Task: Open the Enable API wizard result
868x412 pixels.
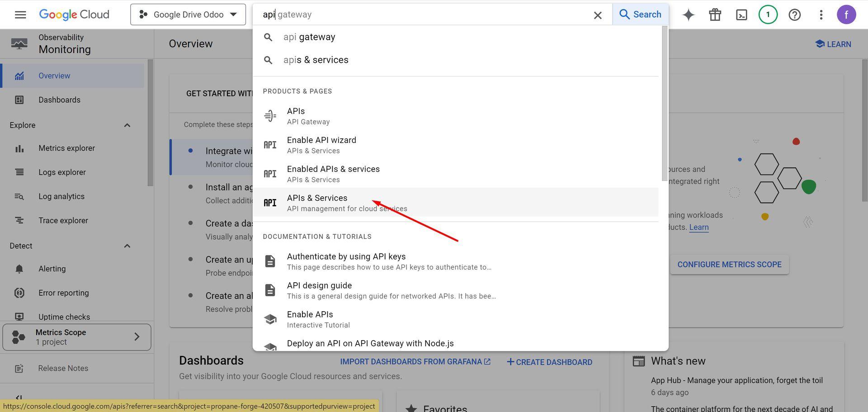Action: point(455,145)
